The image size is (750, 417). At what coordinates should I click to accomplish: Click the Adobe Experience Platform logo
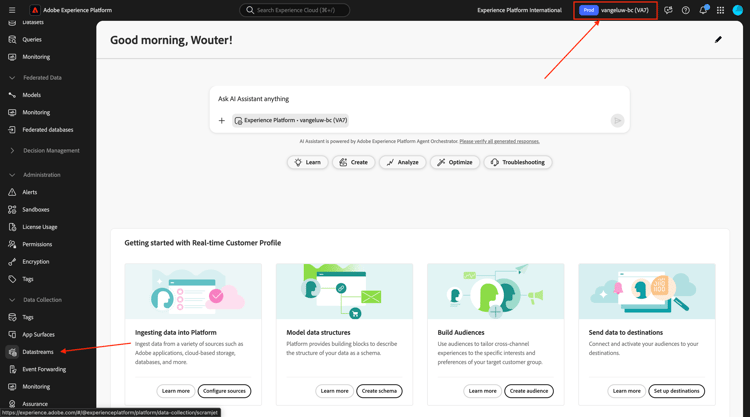pyautogui.click(x=35, y=10)
